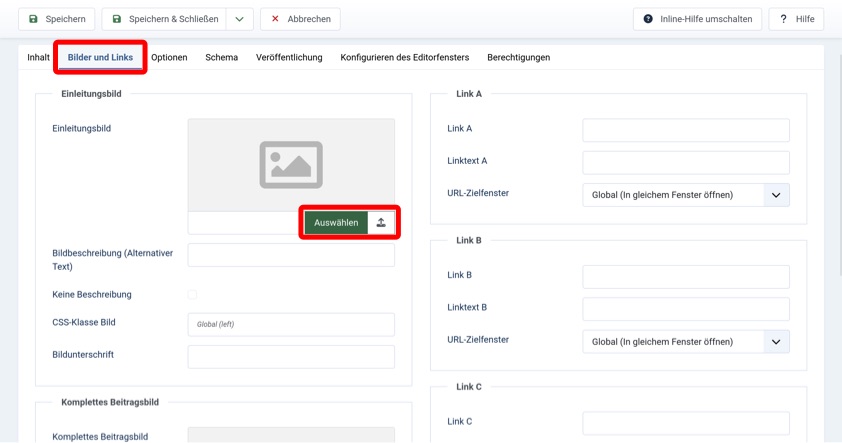The width and height of the screenshot is (842, 443).
Task: Toggle inline help with Inline-Hilfe umschalten
Action: 698,19
